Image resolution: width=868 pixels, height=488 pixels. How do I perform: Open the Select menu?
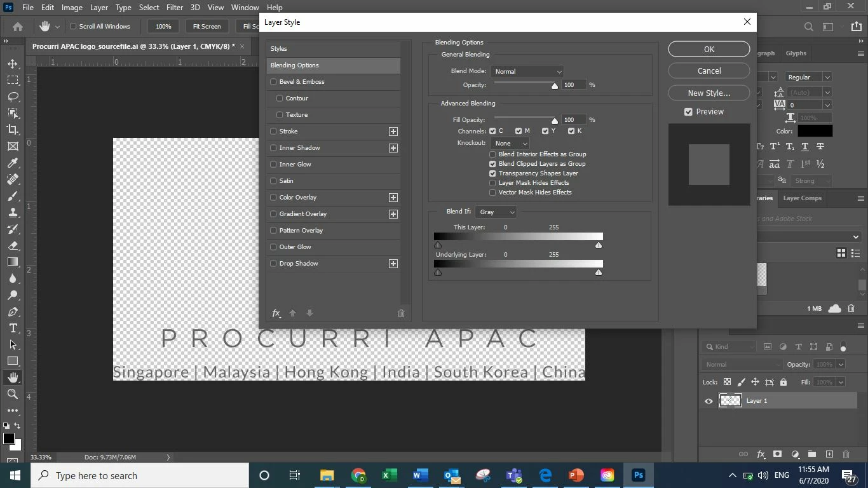point(149,8)
